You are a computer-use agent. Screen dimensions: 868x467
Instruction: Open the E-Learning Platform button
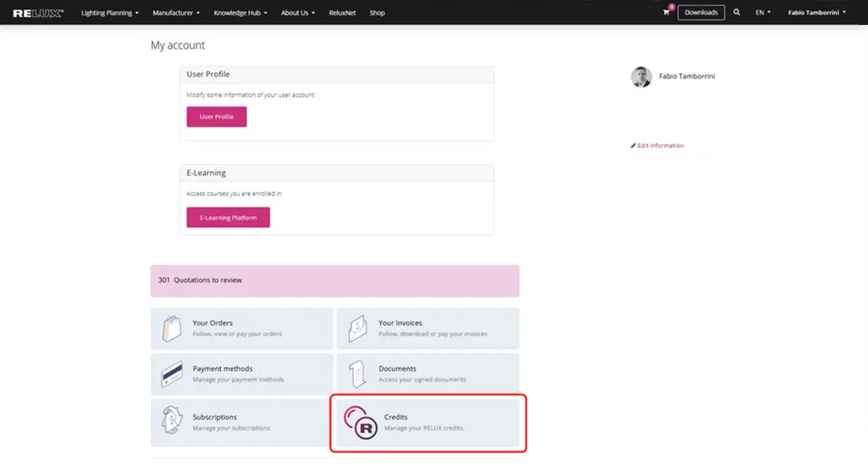pyautogui.click(x=228, y=217)
